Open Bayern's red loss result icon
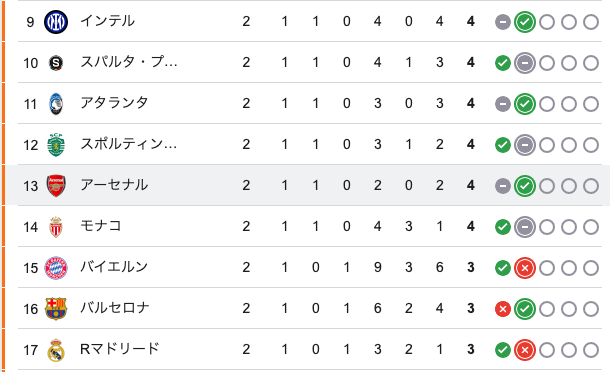The height and width of the screenshot is (372, 610). (x=525, y=268)
